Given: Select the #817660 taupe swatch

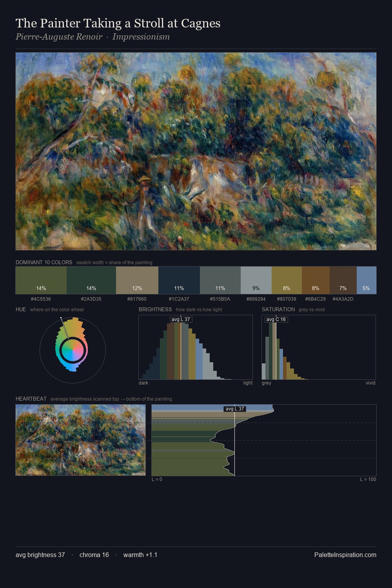Looking at the screenshot, I should point(137,280).
